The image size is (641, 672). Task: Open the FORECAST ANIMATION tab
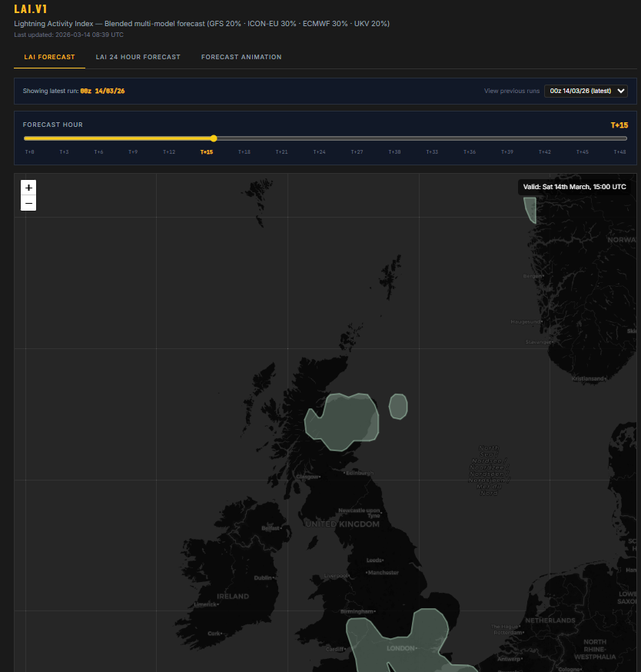(x=241, y=57)
